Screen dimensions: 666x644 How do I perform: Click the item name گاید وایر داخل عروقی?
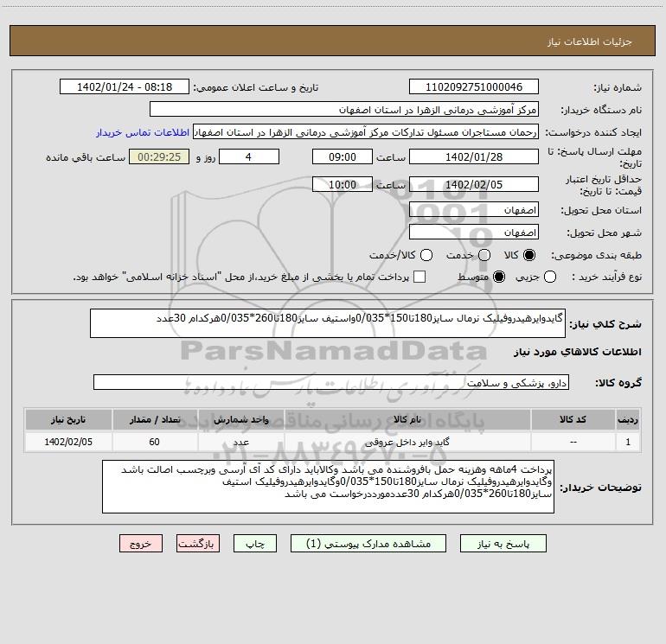(407, 442)
